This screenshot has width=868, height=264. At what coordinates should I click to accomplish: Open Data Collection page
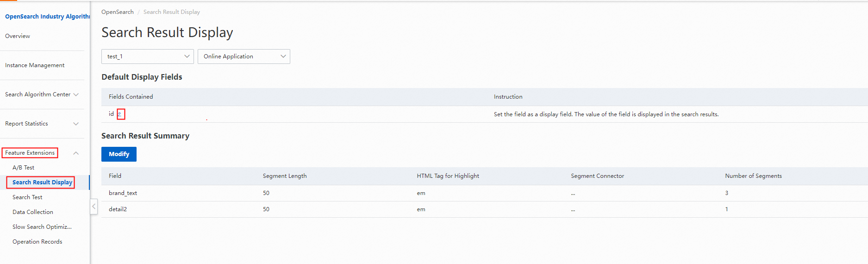point(33,212)
